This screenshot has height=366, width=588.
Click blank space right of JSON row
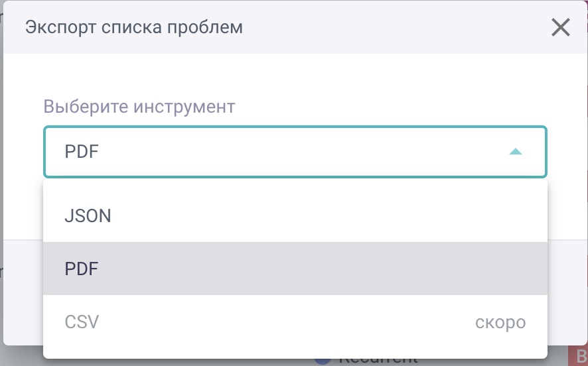pos(332,216)
